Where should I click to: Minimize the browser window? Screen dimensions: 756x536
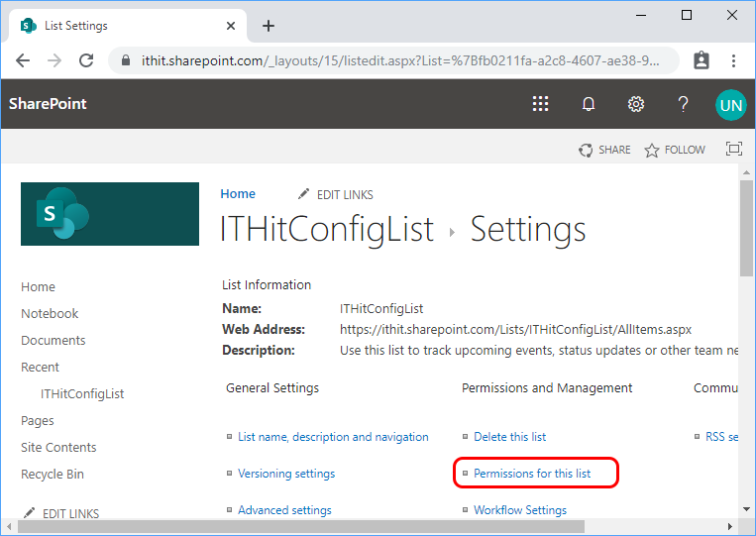point(641,16)
